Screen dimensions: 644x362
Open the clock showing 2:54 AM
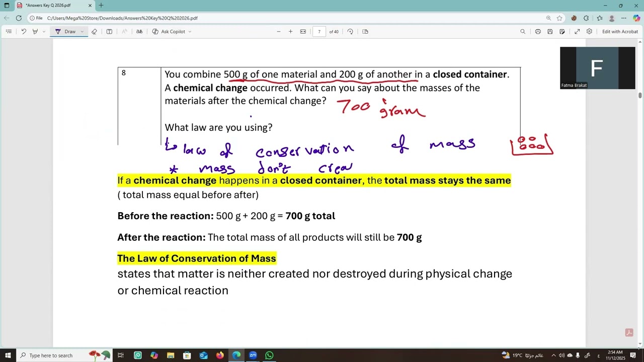click(615, 355)
